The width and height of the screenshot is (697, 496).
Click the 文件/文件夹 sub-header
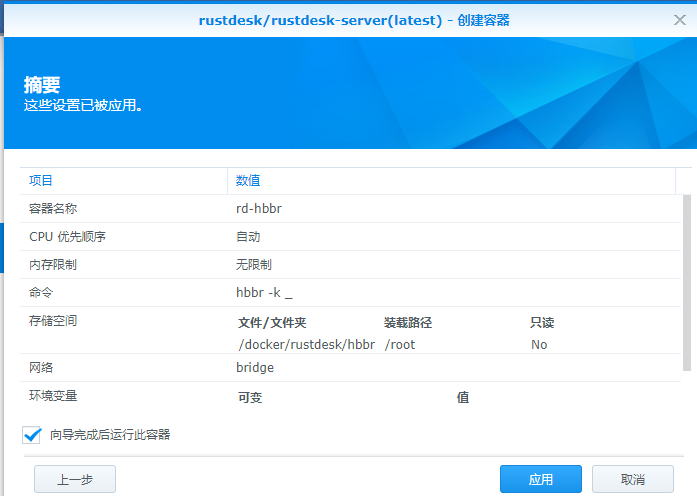272,323
